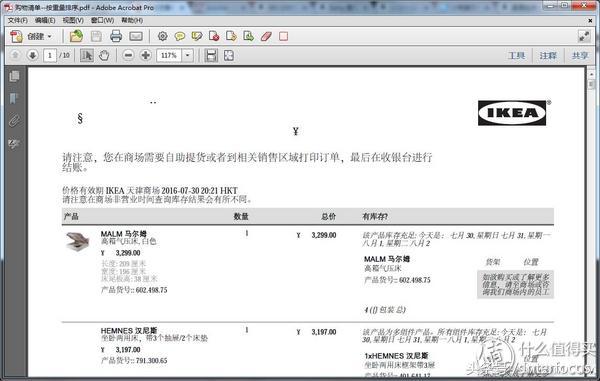Show the Page Thumbnails sidebar panel

[15, 76]
